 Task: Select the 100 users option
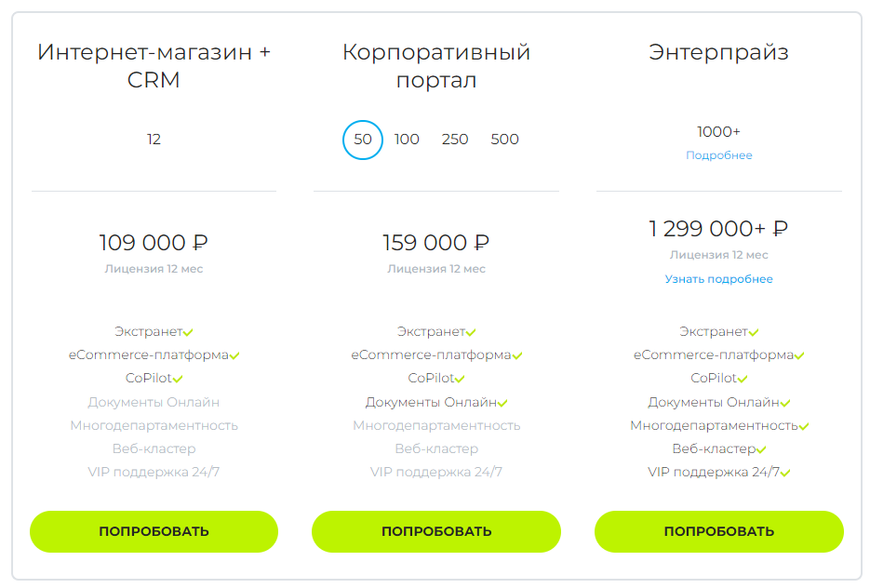click(x=407, y=140)
